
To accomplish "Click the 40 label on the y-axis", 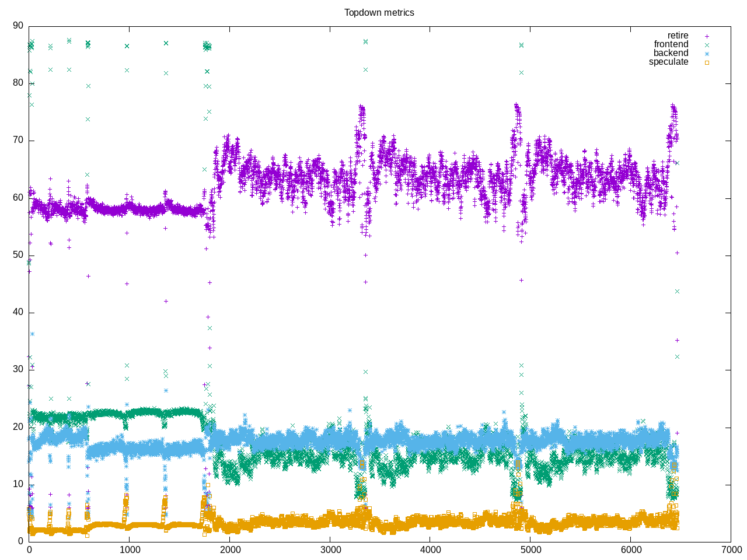I will pyautogui.click(x=18, y=312).
